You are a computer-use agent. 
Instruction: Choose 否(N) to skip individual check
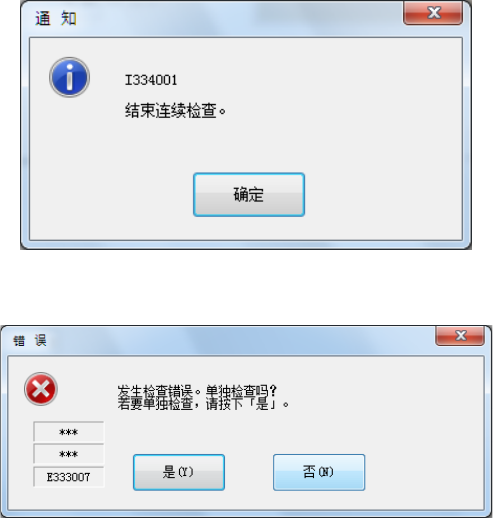(319, 472)
